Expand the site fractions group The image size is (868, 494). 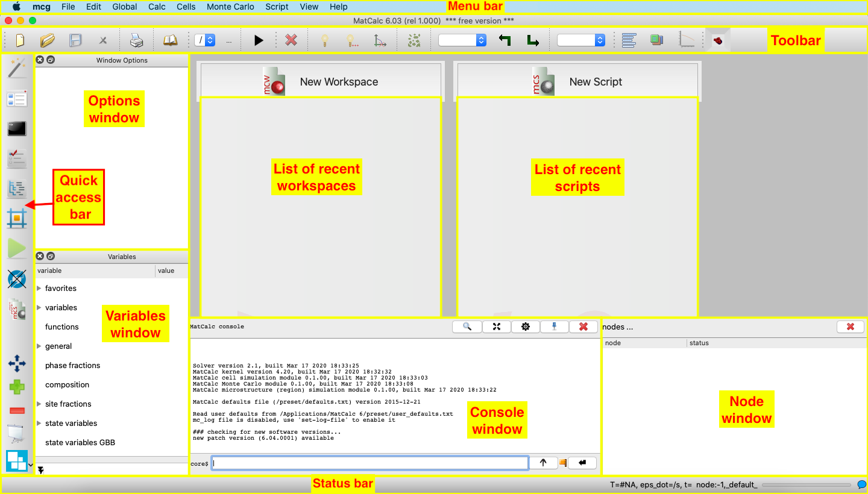click(x=39, y=404)
